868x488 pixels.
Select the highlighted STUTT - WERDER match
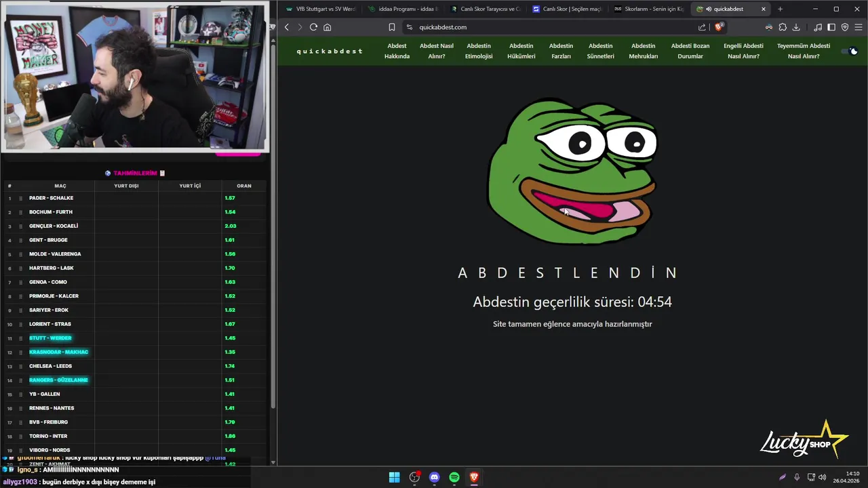[50, 338]
